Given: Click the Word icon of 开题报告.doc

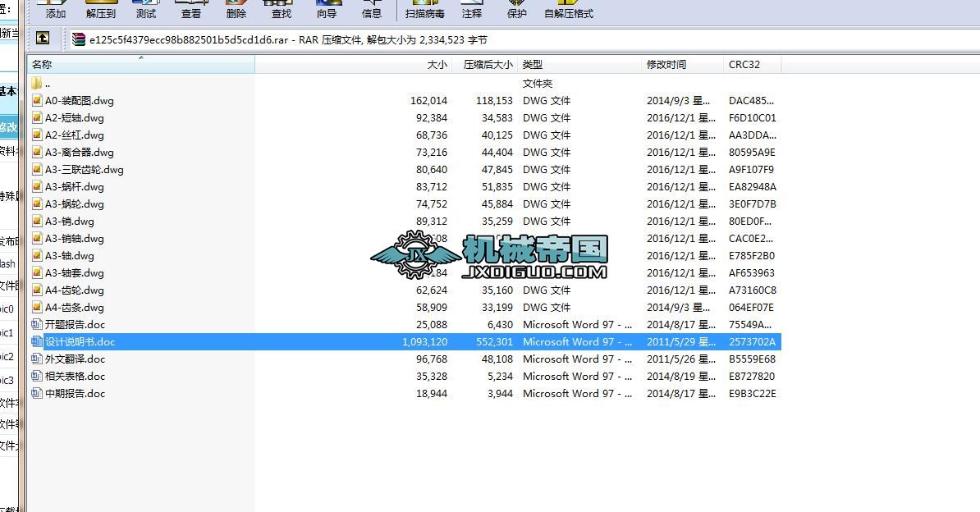Looking at the screenshot, I should click(x=37, y=324).
